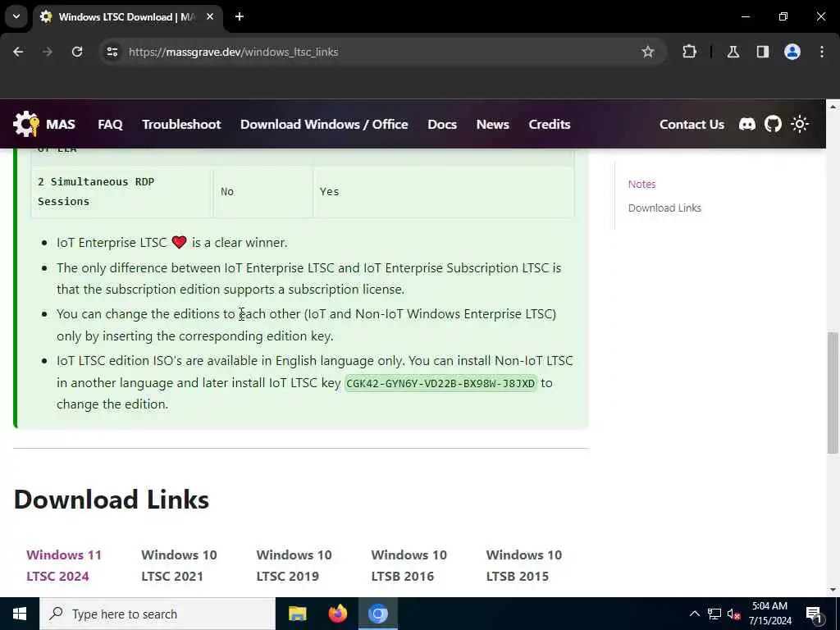Viewport: 840px width, 630px height.
Task: Select the Windows LTSC Download browser tab
Action: point(127,16)
